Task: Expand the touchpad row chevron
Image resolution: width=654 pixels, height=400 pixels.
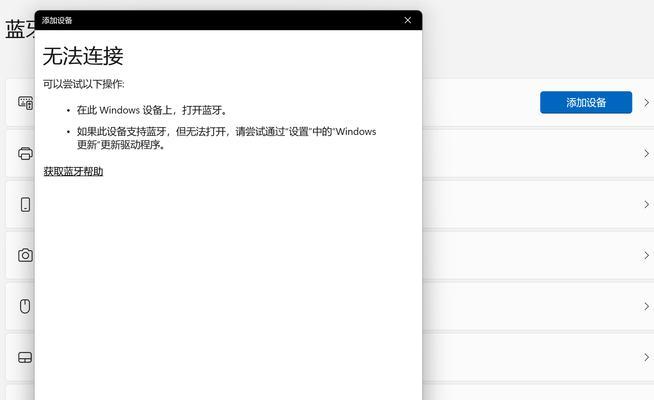Action: pos(646,357)
